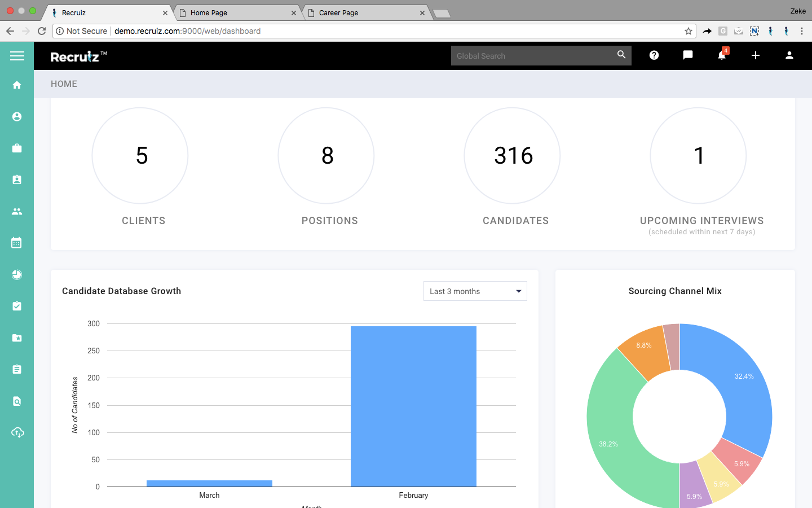Image resolution: width=812 pixels, height=508 pixels.
Task: Check notifications with the bell icon
Action: click(x=721, y=55)
